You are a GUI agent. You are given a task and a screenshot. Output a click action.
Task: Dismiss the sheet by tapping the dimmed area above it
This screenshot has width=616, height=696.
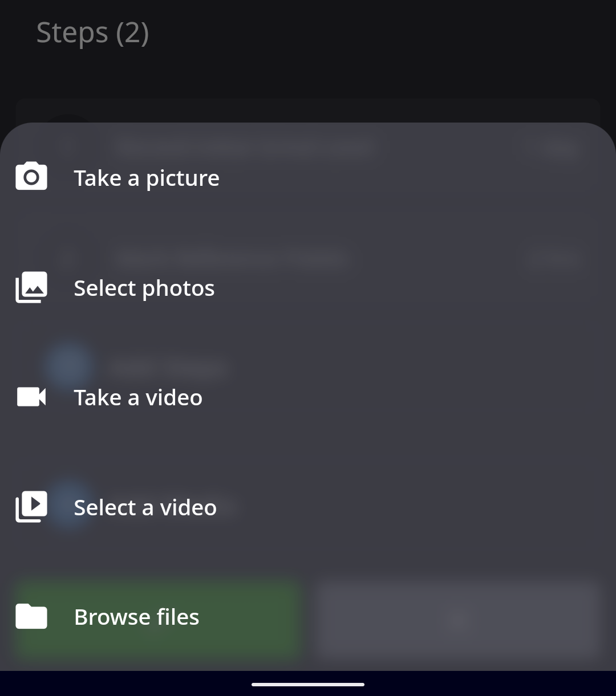(308, 74)
